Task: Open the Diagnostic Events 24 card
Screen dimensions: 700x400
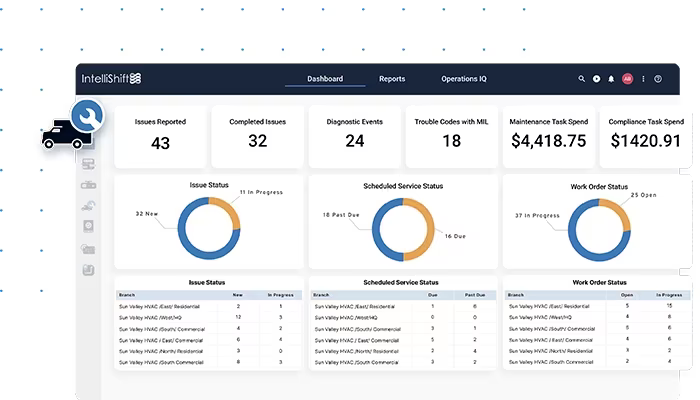Action: point(354,137)
